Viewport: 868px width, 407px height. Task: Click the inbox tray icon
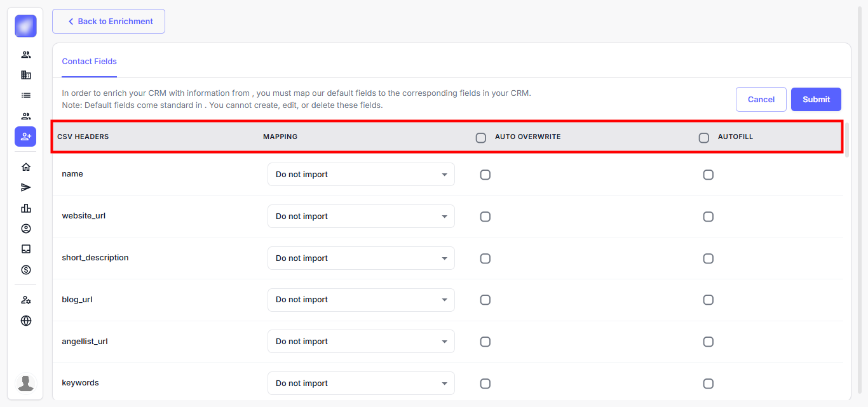(26, 249)
